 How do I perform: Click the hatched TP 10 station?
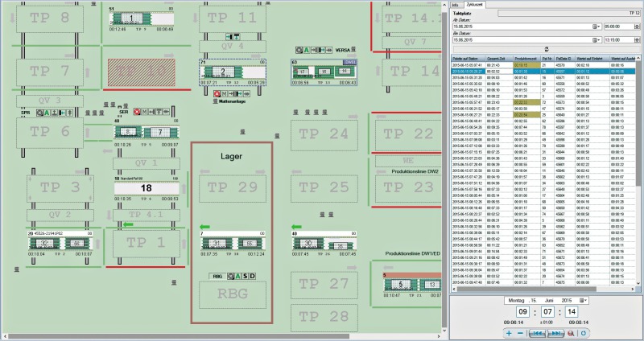pyautogui.click(x=142, y=72)
